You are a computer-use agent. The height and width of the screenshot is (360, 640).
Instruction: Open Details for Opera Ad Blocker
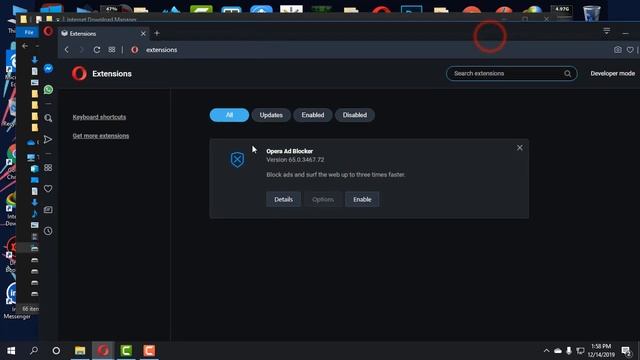click(x=283, y=200)
